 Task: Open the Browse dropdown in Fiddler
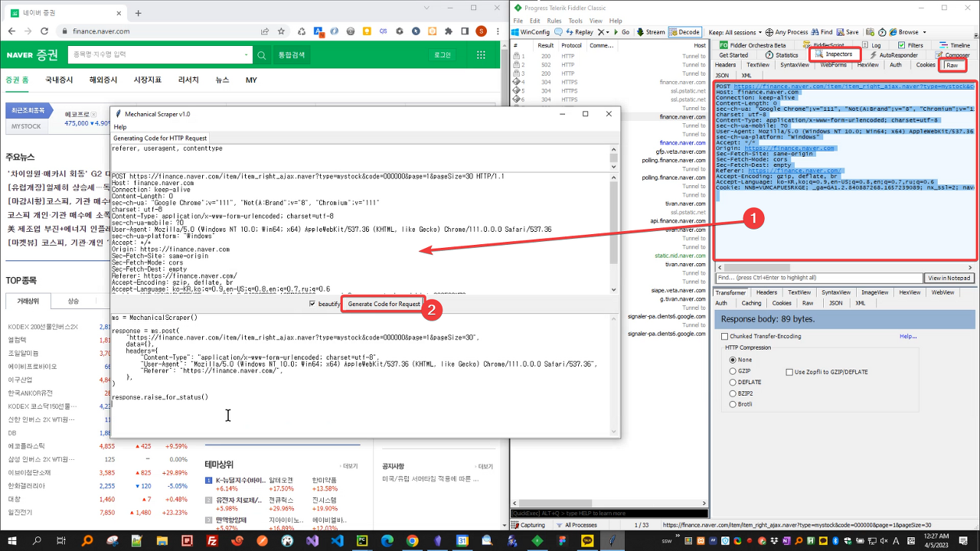coord(908,32)
